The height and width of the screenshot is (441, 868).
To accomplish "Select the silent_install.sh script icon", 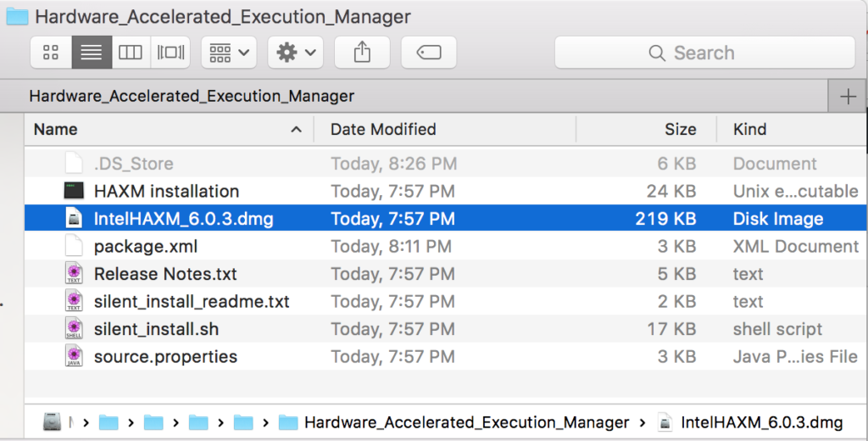I will pos(74,329).
